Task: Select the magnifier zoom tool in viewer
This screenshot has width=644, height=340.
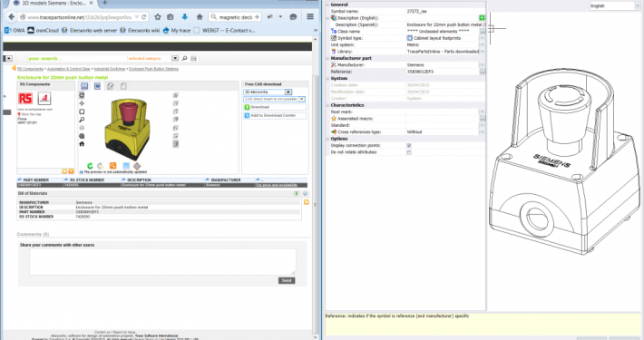Action: point(82,120)
